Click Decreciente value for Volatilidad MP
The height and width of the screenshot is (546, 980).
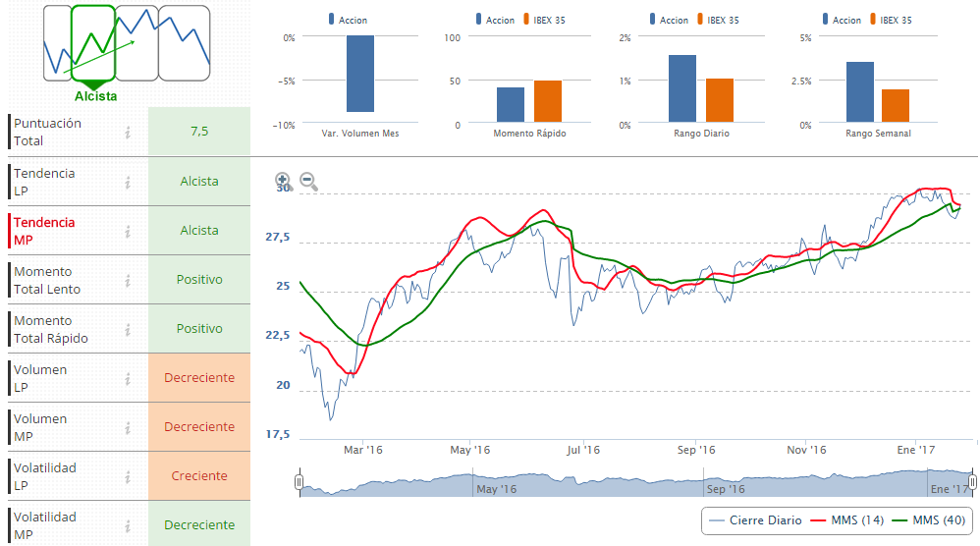199,524
